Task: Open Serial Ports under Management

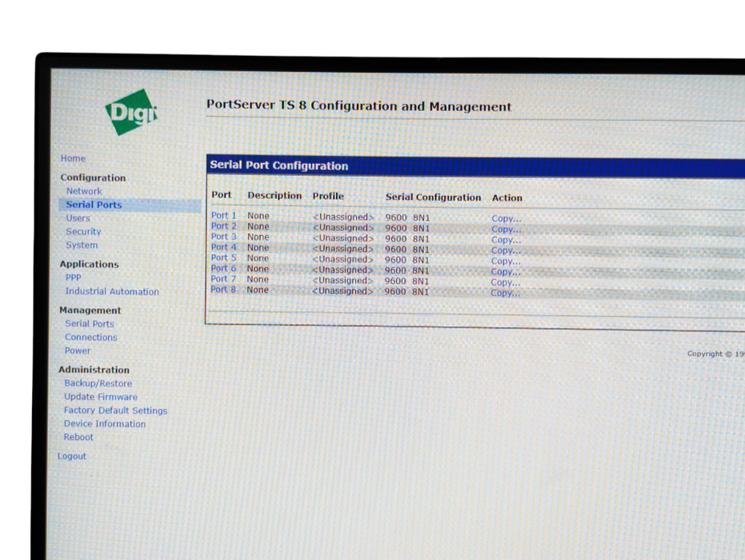Action: (x=89, y=323)
